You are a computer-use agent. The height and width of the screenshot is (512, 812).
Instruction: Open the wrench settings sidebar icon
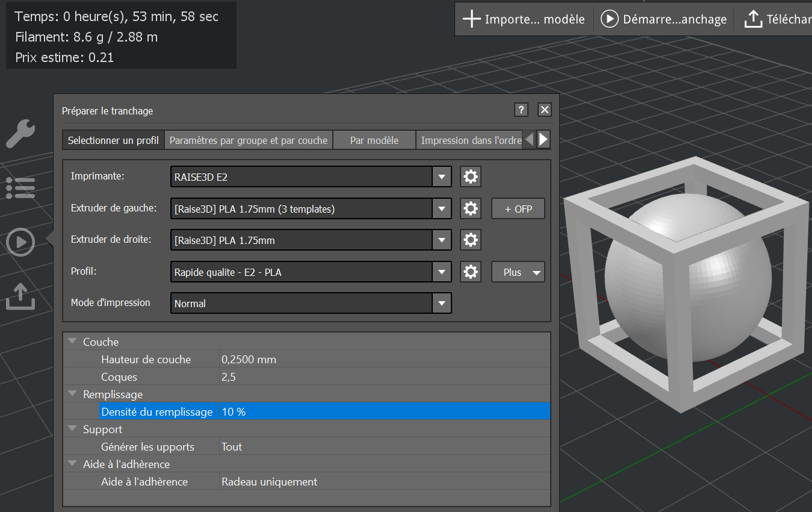pyautogui.click(x=20, y=134)
